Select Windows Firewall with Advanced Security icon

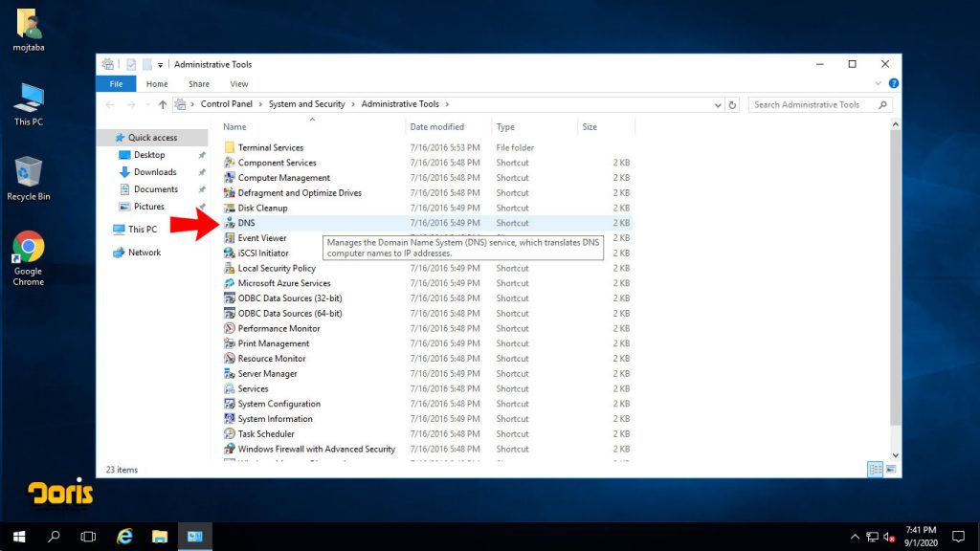pos(230,450)
